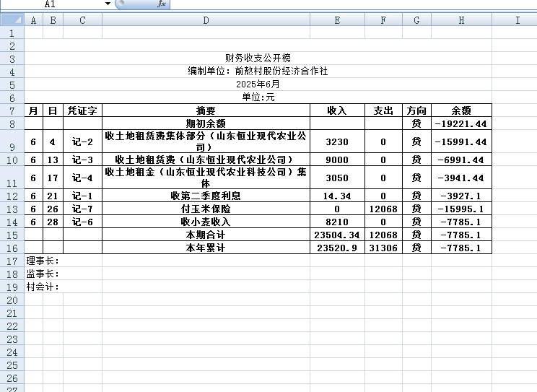The image size is (537, 392).
Task: Select column D header
Action: pos(206,20)
